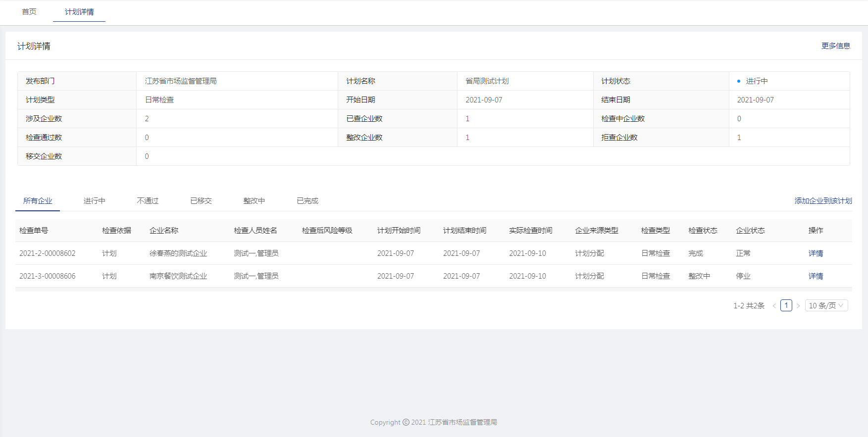Switch to 已完成 tab
868x437 pixels.
pyautogui.click(x=307, y=201)
